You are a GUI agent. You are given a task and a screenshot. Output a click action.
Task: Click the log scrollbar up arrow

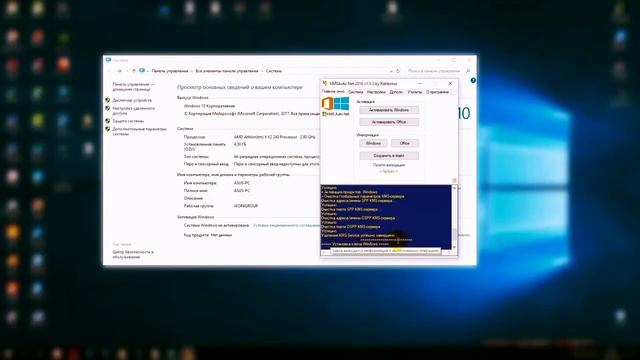pyautogui.click(x=454, y=188)
